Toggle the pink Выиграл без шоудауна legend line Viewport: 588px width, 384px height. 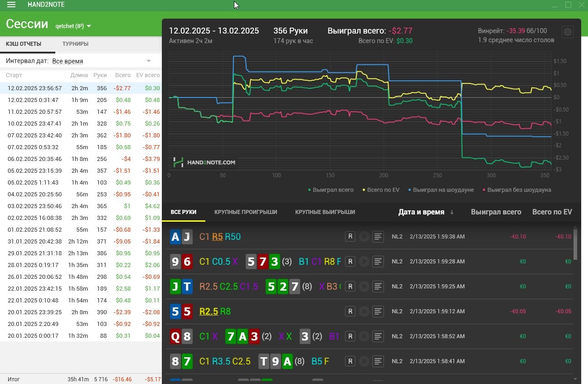coord(517,190)
